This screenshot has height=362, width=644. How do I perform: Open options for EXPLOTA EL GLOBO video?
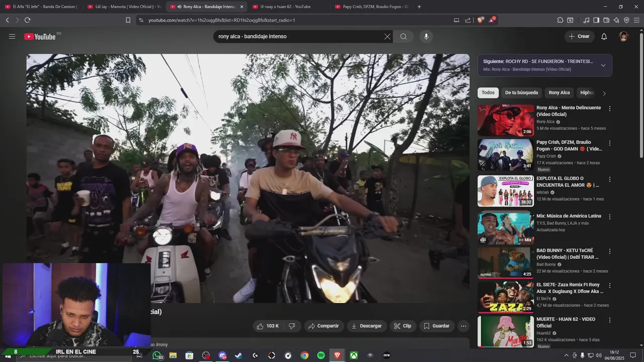pyautogui.click(x=610, y=179)
